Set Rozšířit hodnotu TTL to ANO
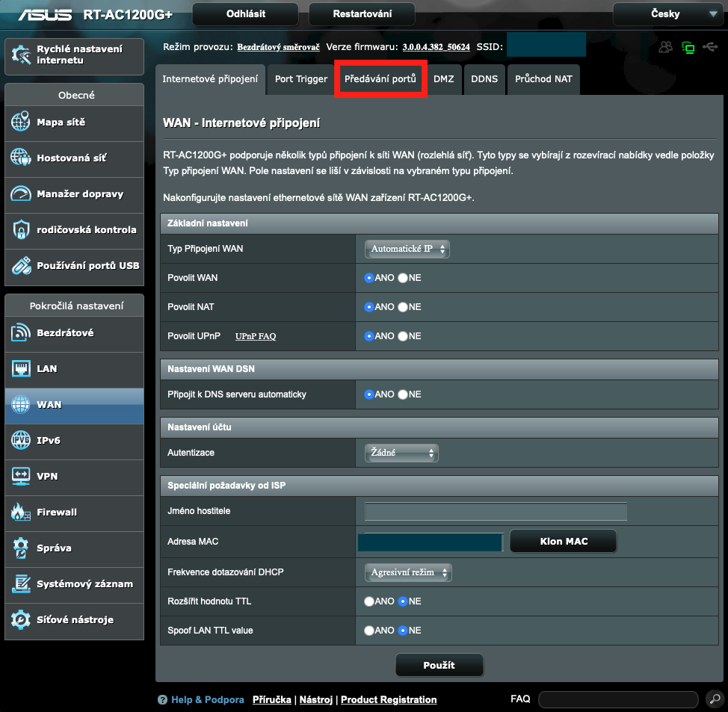728x712 pixels. 369,601
